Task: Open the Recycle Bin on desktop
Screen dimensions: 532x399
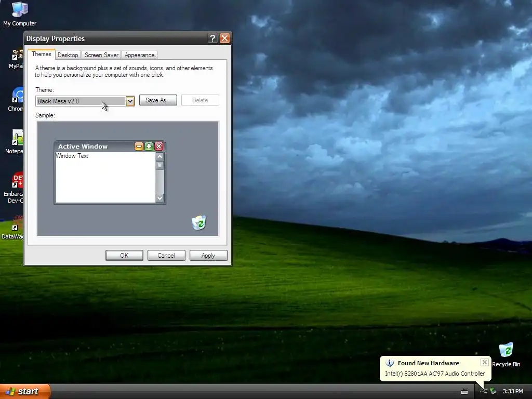Action: point(506,354)
